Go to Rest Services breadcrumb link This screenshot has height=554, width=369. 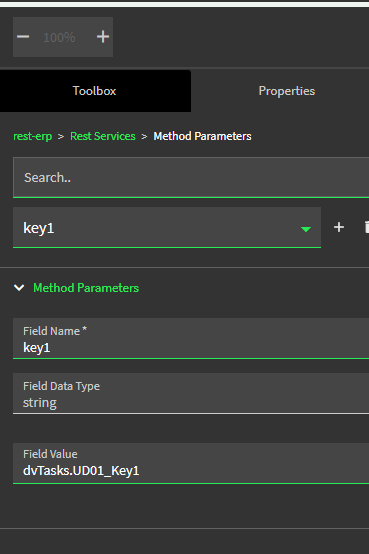click(x=102, y=136)
